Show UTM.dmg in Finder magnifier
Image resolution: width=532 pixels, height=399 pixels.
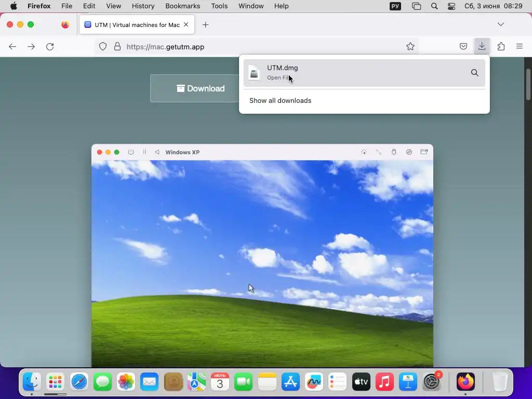(475, 73)
